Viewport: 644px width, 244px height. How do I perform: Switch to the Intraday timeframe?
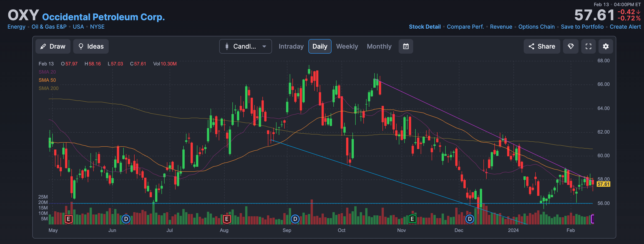[x=291, y=46]
